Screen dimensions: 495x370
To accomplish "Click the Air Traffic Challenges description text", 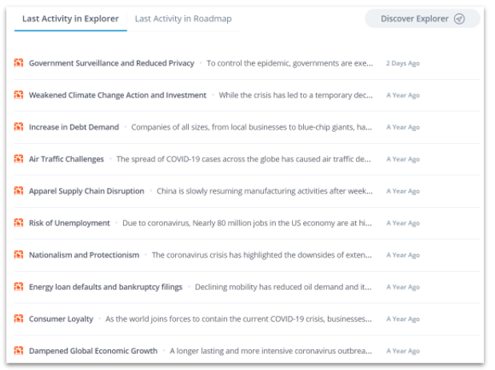I will pyautogui.click(x=244, y=159).
